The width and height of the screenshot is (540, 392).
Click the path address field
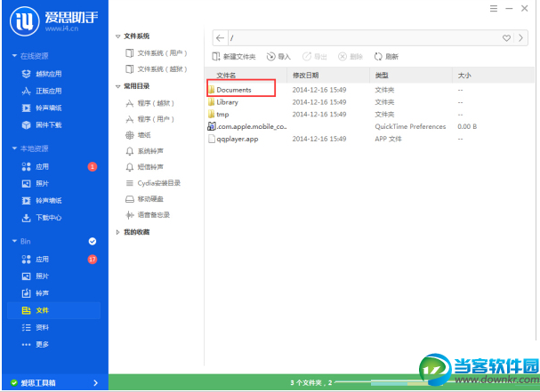tap(364, 38)
